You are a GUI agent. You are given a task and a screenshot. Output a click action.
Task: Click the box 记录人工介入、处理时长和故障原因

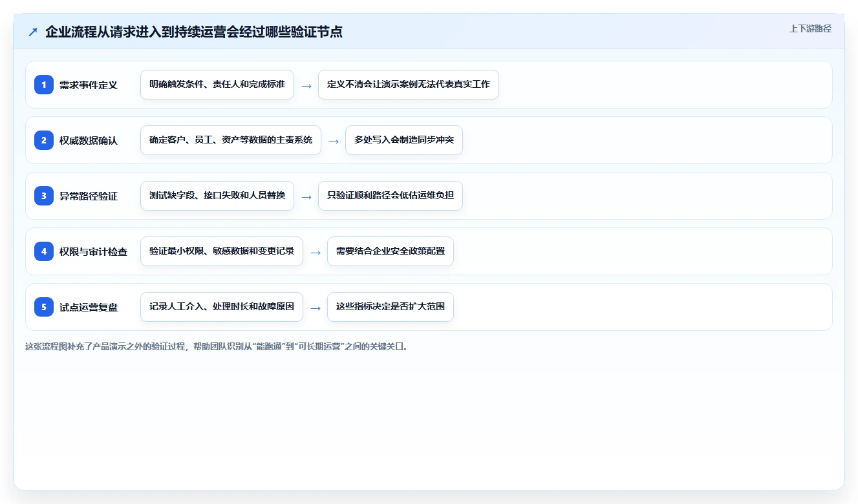tap(222, 307)
